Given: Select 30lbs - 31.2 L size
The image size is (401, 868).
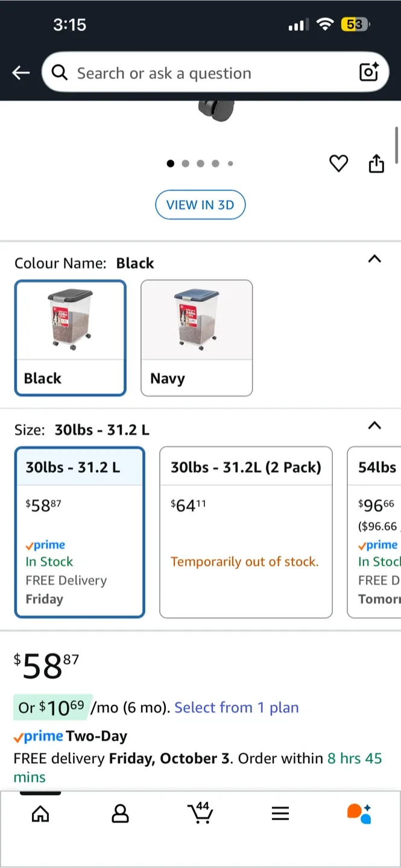Looking at the screenshot, I should tap(80, 532).
